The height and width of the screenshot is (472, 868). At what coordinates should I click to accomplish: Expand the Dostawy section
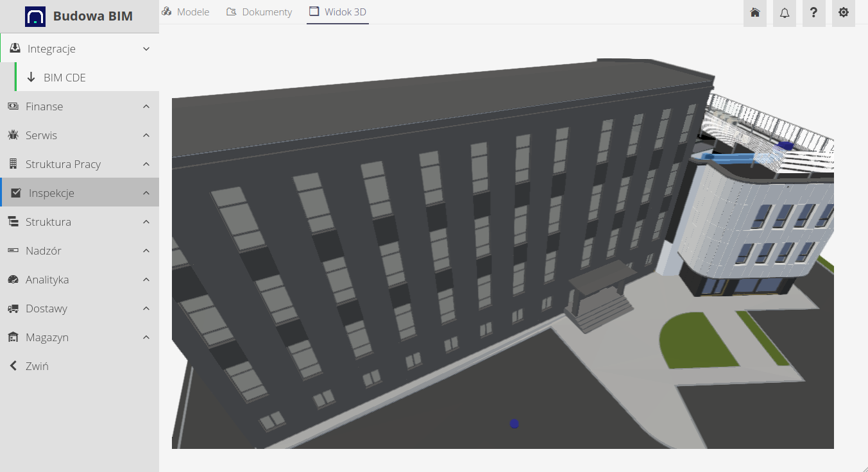[x=146, y=308]
